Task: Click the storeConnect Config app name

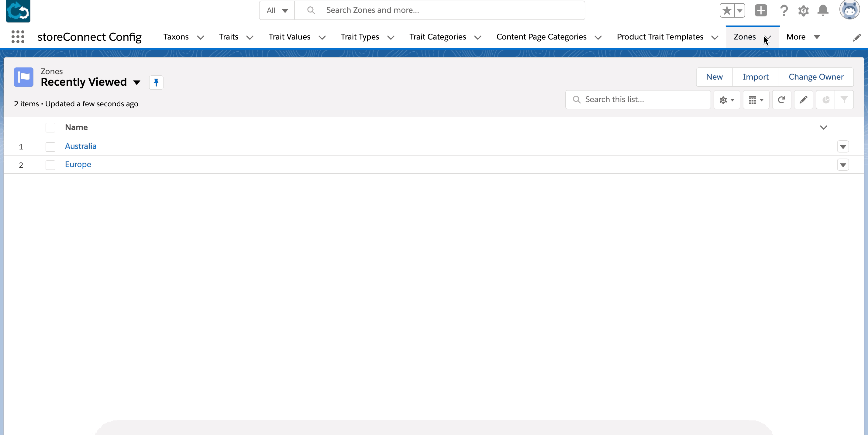Action: click(x=89, y=37)
